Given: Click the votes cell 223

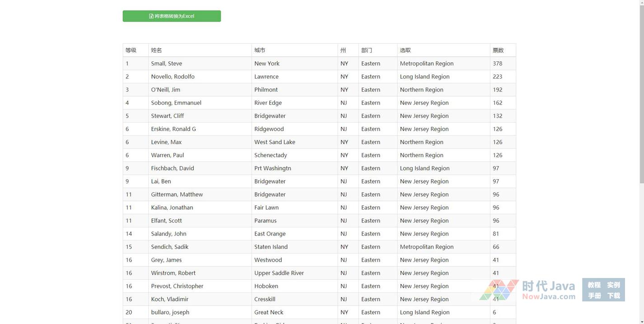Looking at the screenshot, I should pyautogui.click(x=503, y=77).
